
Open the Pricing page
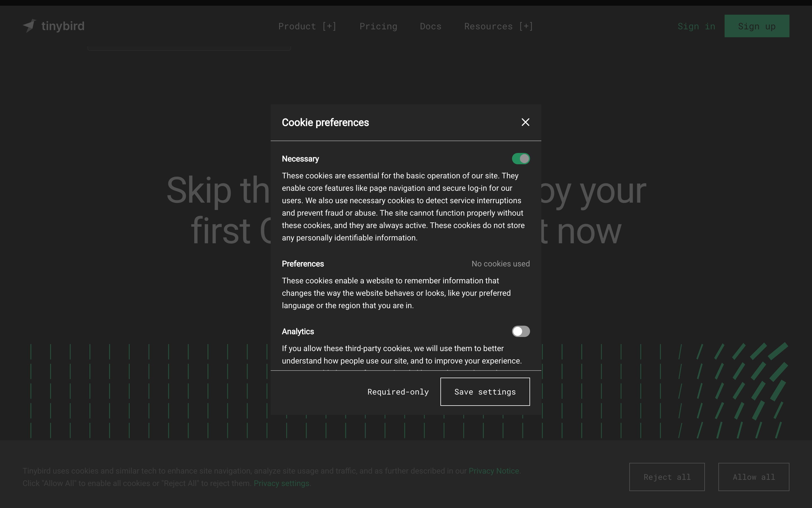click(x=378, y=26)
